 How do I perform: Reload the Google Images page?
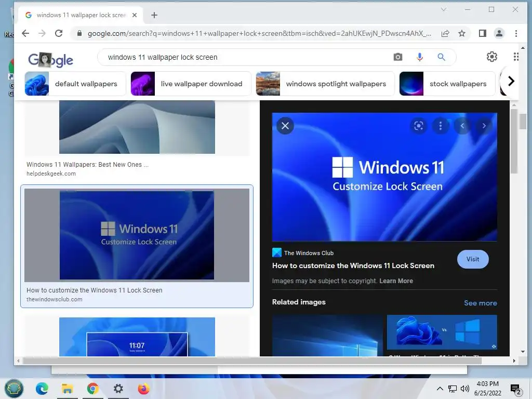[x=59, y=33]
